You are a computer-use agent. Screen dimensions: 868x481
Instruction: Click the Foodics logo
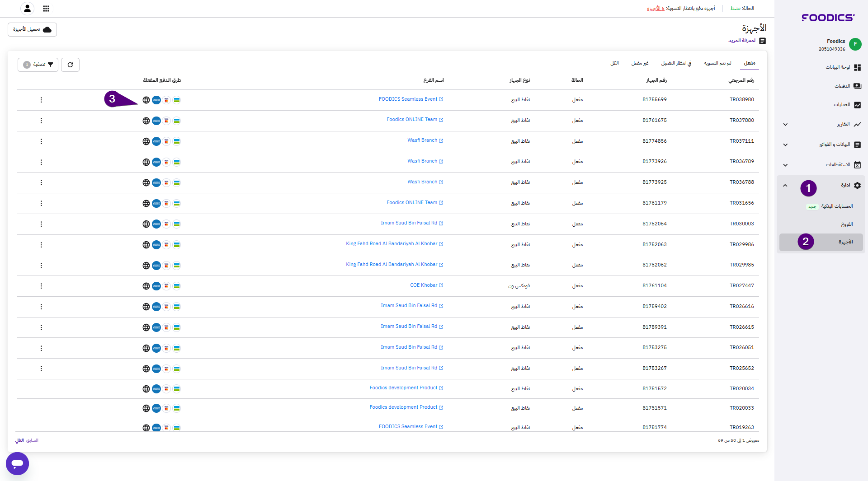(x=828, y=18)
